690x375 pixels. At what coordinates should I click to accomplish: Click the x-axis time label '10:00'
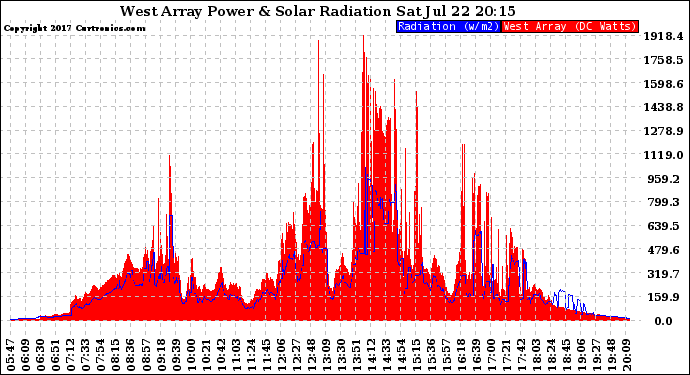(x=191, y=355)
